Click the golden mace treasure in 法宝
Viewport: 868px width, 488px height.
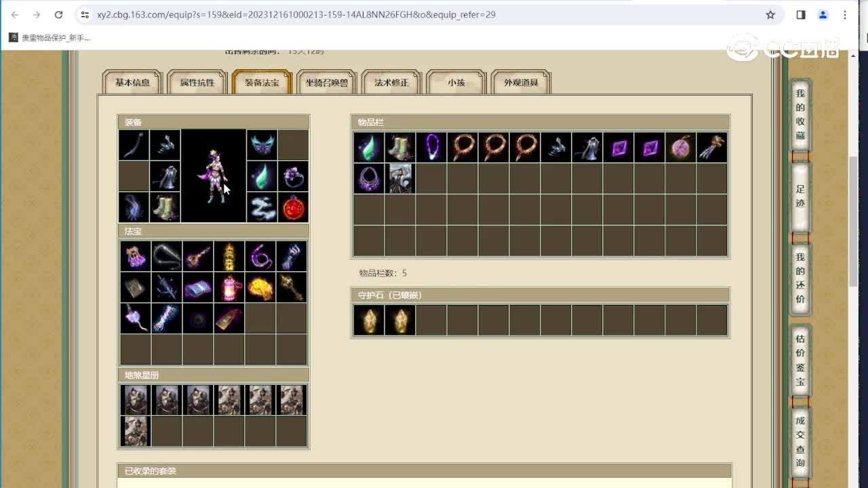coord(292,287)
